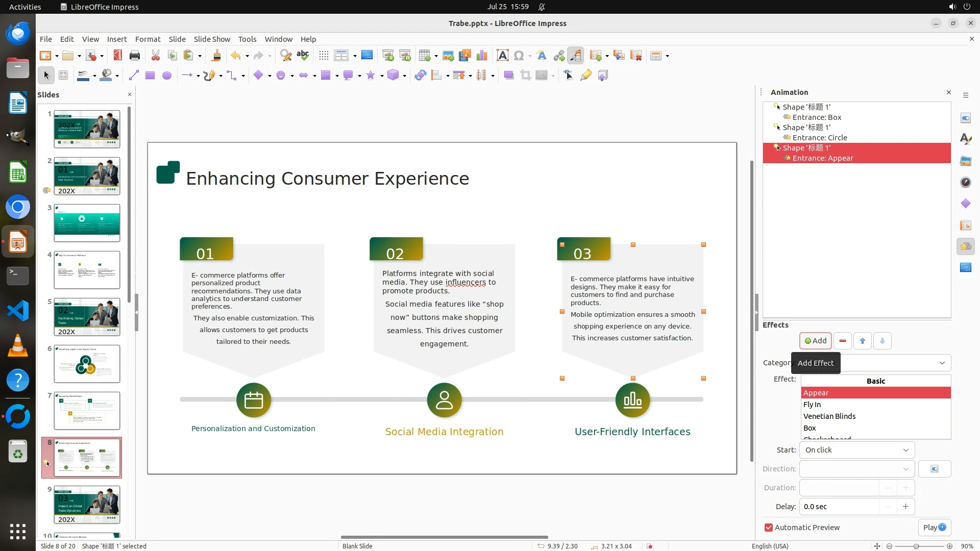Screen dimensions: 980x551
Task: Click the Print toolbar icon
Action: tap(135, 56)
